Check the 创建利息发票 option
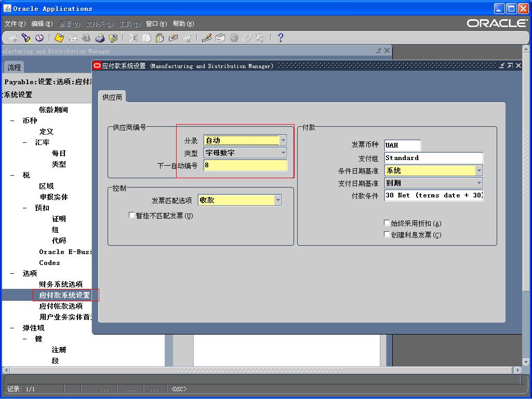The image size is (532, 399). 387,234
